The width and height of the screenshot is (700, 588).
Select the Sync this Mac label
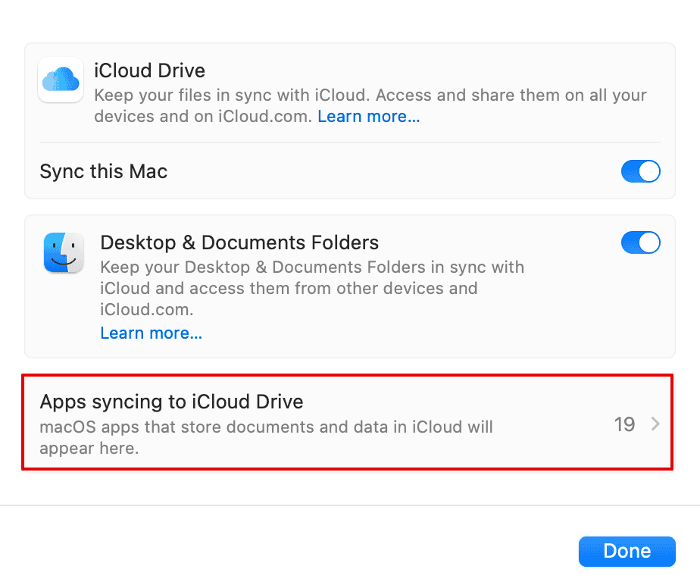(x=103, y=171)
